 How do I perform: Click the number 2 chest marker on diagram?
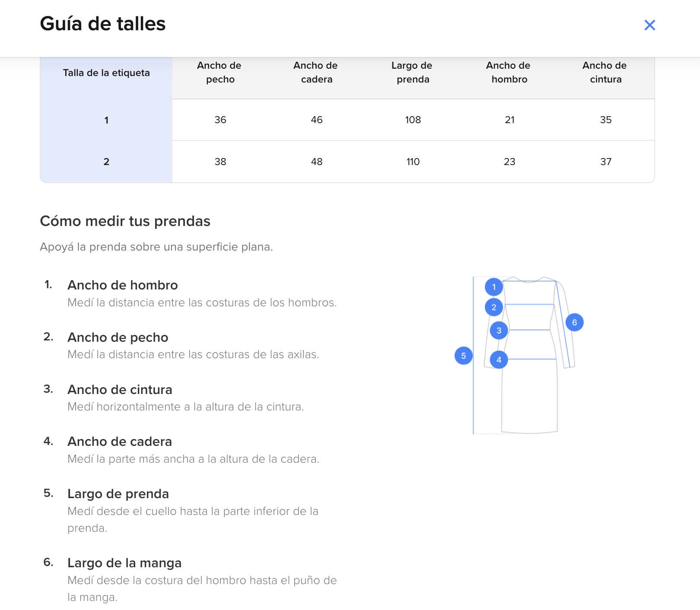[x=494, y=308]
